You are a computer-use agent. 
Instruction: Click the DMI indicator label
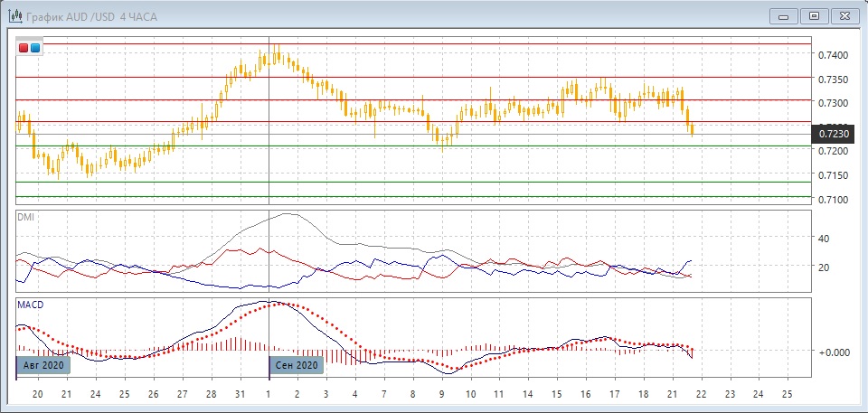(26, 217)
